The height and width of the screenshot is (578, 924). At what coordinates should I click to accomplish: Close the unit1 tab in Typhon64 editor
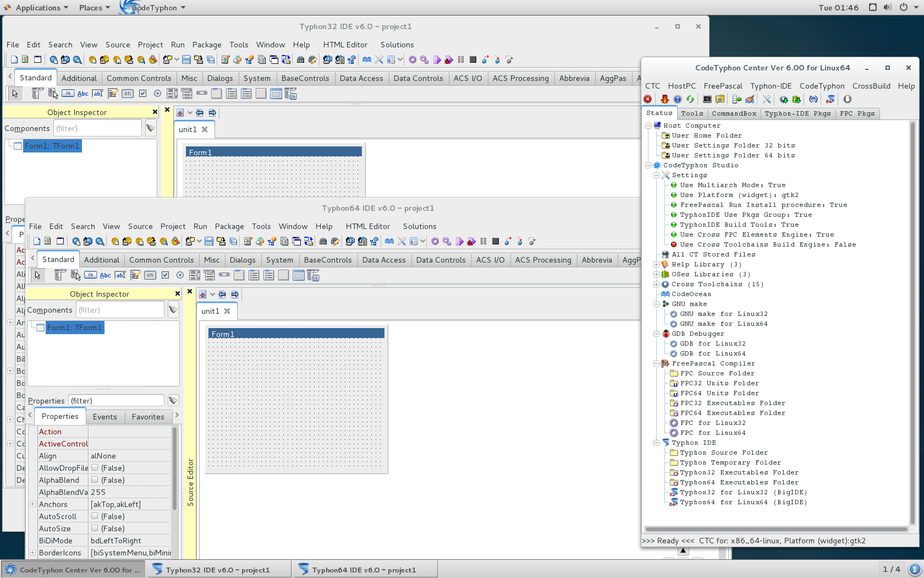(227, 311)
